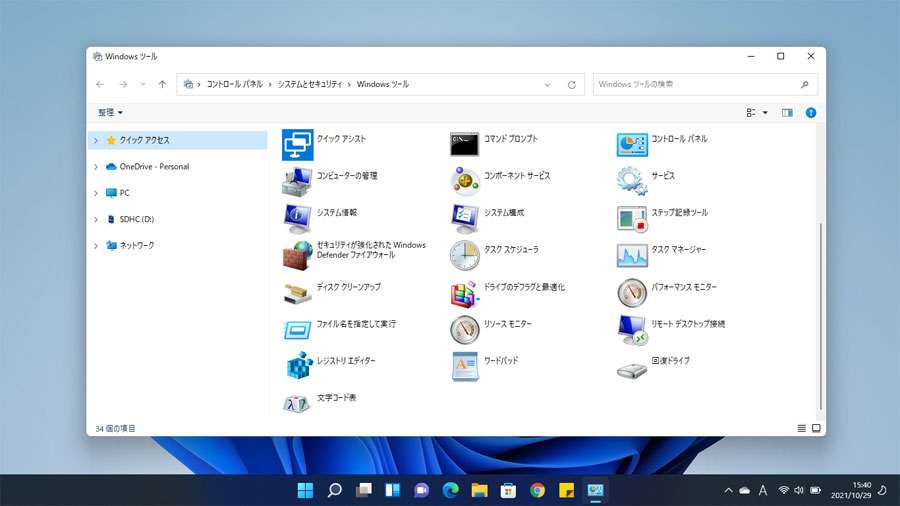This screenshot has height=506, width=900.
Task: Open the Windows Start button
Action: (x=305, y=490)
